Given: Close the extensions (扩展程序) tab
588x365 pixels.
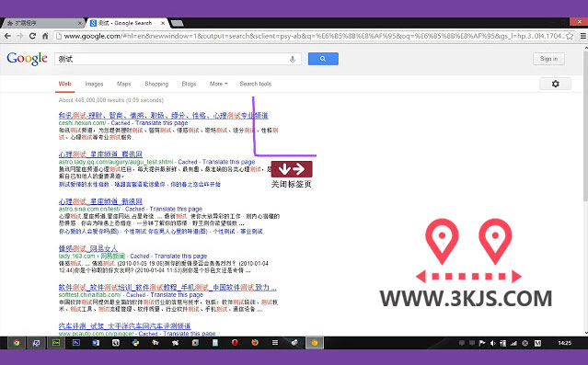Looking at the screenshot, I should pyautogui.click(x=79, y=23).
